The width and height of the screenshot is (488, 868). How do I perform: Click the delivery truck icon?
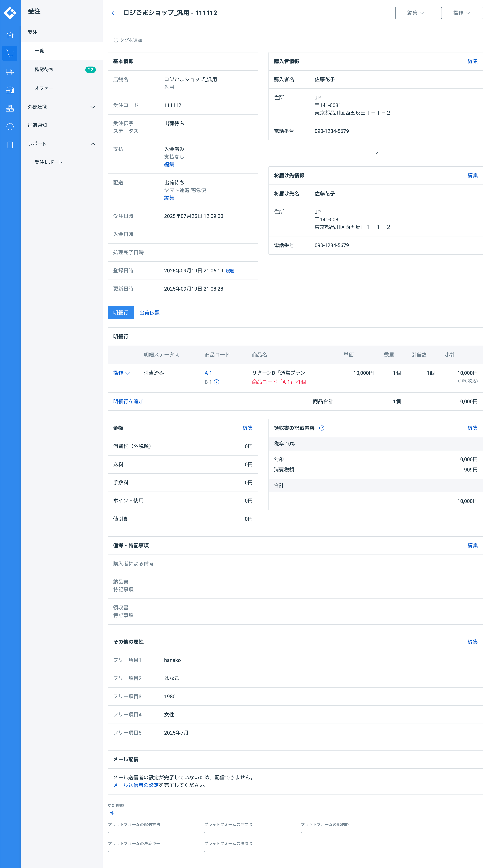[10, 71]
